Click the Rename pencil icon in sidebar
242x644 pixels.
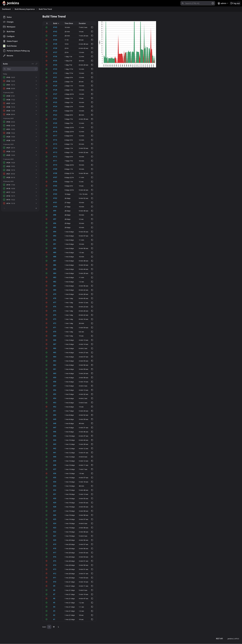click(x=4, y=56)
